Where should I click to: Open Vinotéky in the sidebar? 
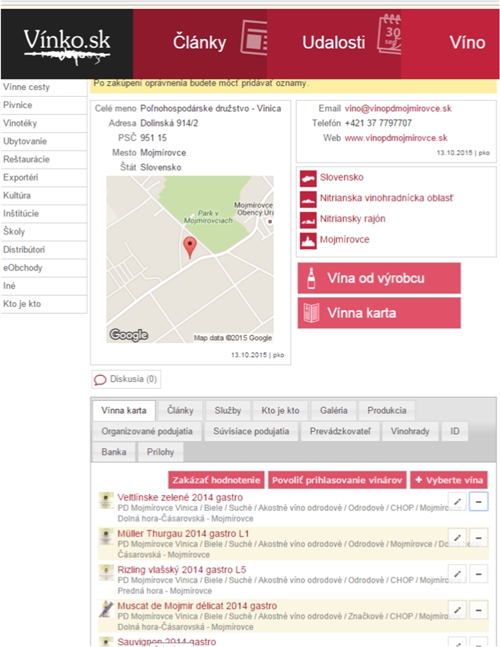44,123
